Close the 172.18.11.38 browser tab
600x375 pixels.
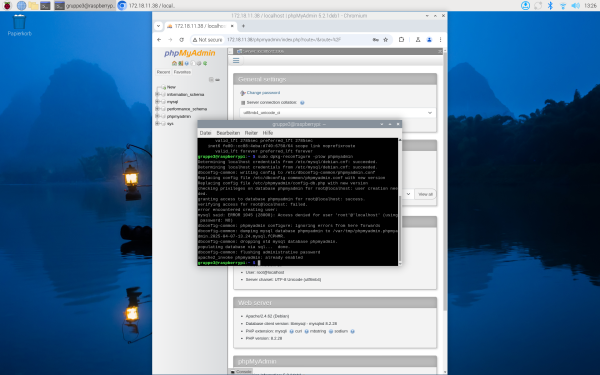point(232,26)
